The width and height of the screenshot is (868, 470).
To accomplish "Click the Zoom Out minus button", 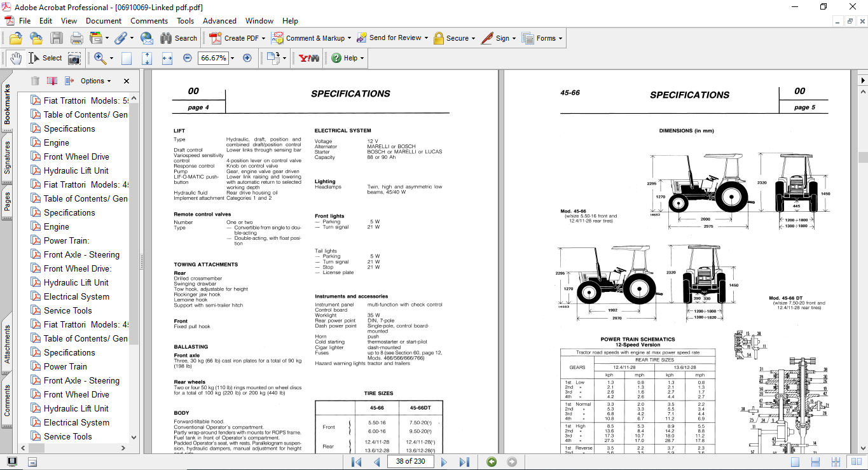I will [x=187, y=58].
